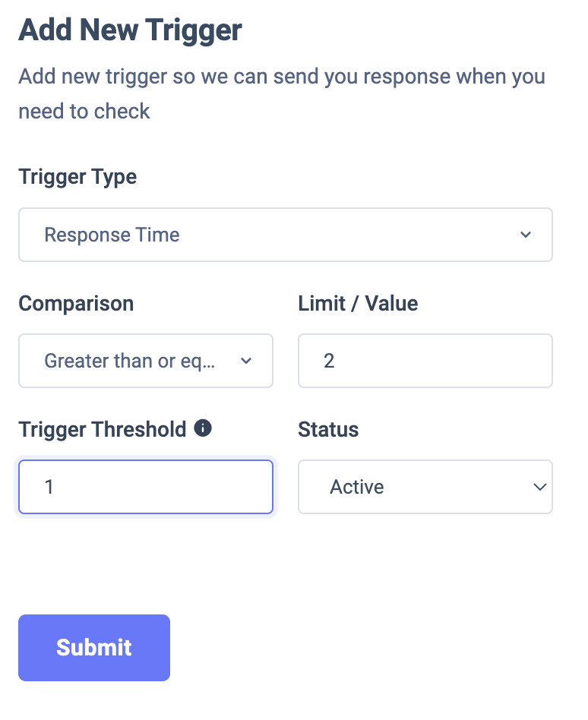
Task: Open the Status dropdown showing Active
Action: pos(425,487)
